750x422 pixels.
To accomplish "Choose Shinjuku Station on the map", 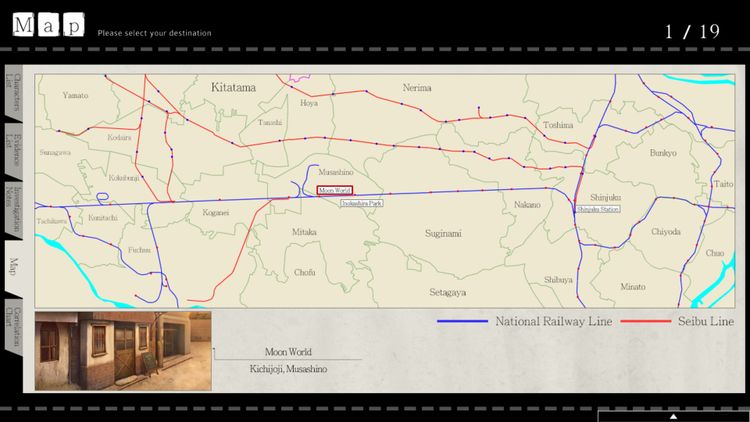I will click(597, 209).
